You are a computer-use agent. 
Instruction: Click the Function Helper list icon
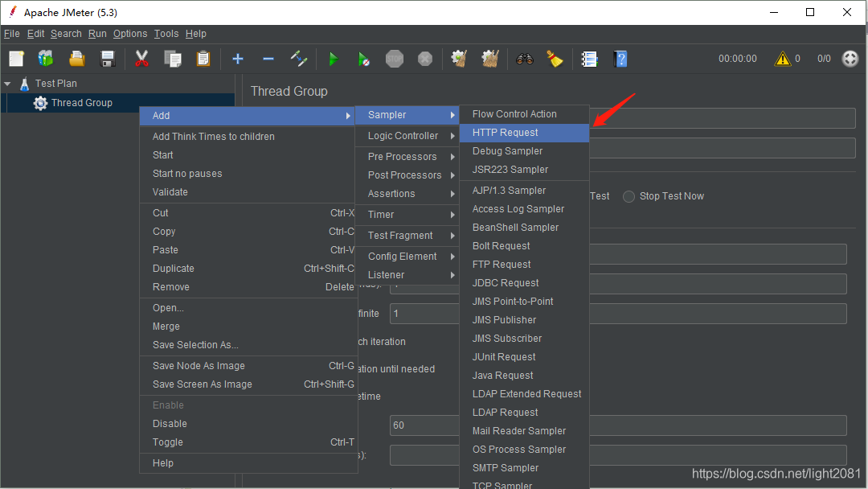coord(590,59)
